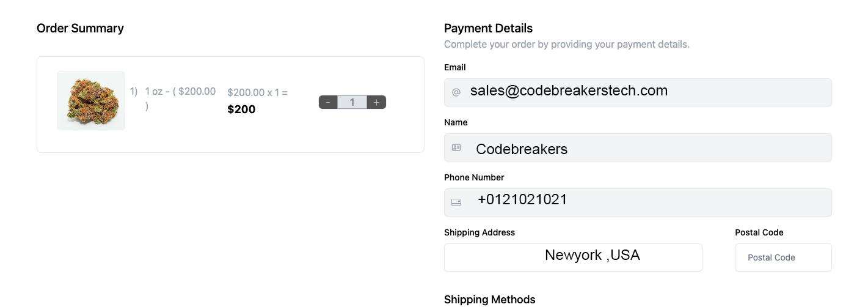
Task: Click the Shipping Address field Newyork ,USA
Action: tap(573, 257)
